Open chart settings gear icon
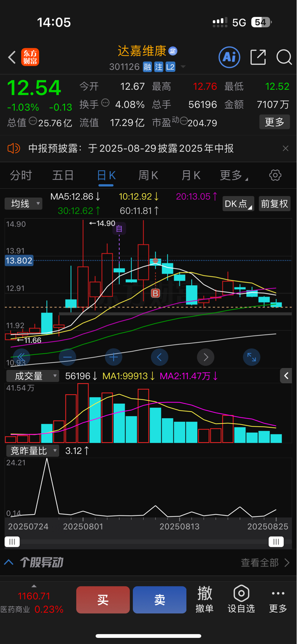 coord(275,175)
